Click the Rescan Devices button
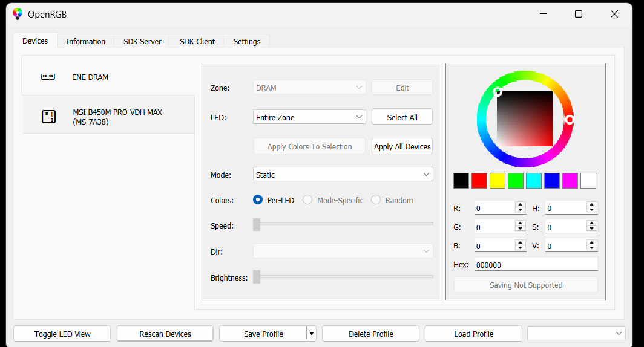 pos(165,334)
